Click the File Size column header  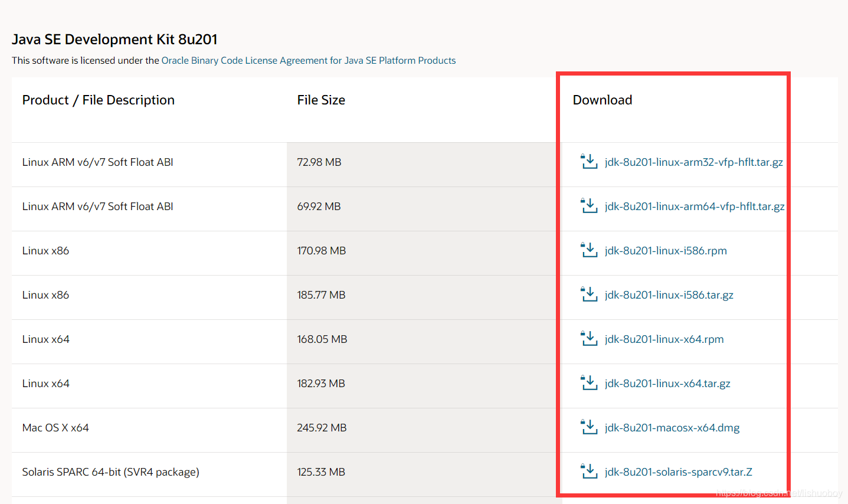click(321, 100)
